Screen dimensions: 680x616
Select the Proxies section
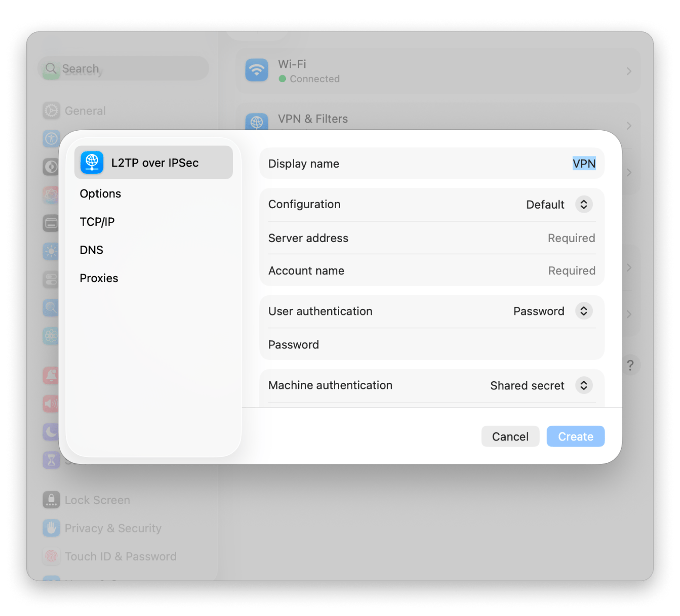click(x=99, y=278)
